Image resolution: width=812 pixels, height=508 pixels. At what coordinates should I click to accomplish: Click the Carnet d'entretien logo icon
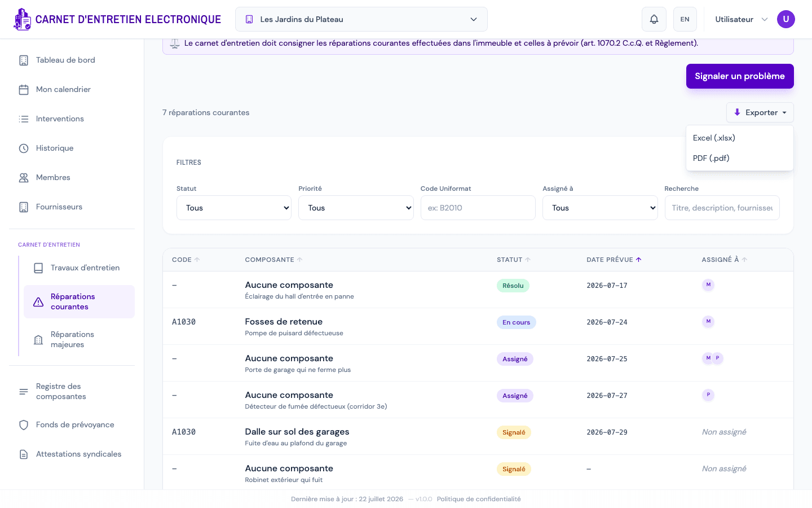pos(23,19)
